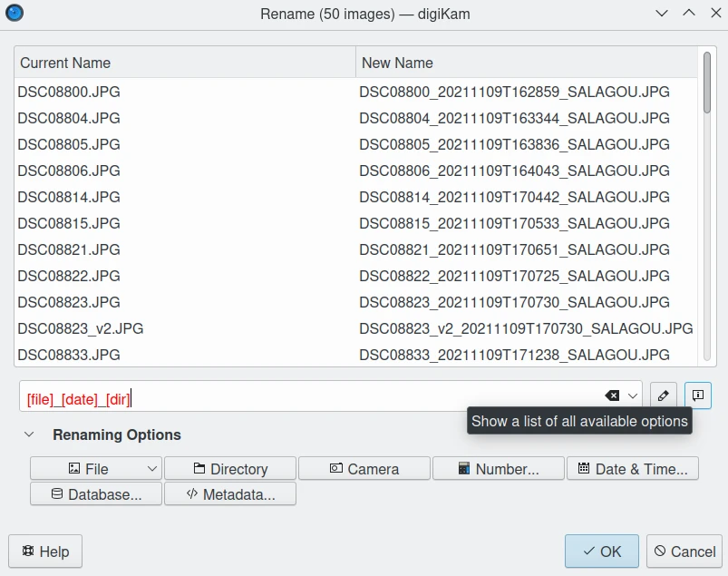728x576 pixels.
Task: Click the show all available options icon
Action: 698,395
